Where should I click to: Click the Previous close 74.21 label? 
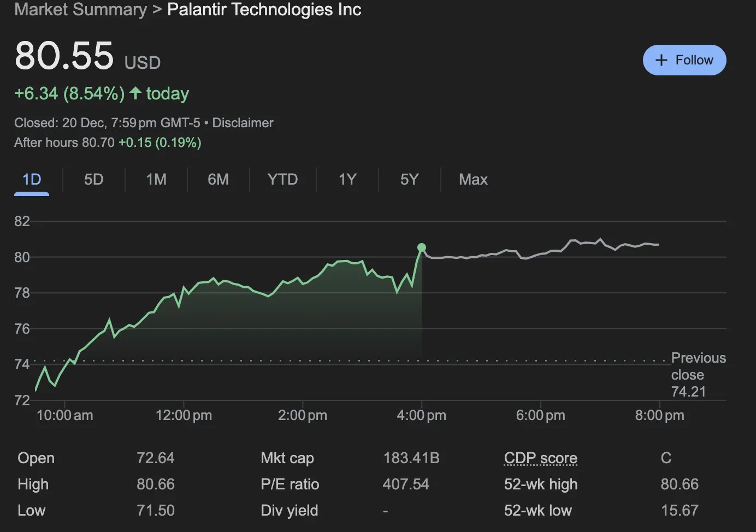coord(698,375)
